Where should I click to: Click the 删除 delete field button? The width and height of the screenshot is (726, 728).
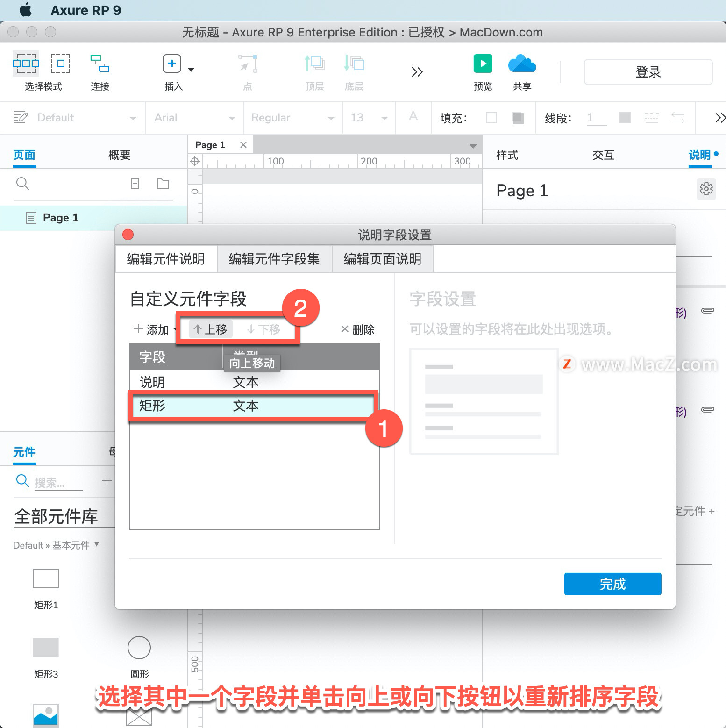click(x=357, y=329)
